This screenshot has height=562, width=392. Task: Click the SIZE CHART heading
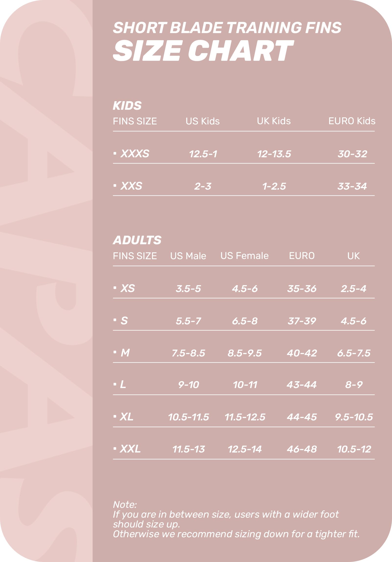[x=203, y=50]
